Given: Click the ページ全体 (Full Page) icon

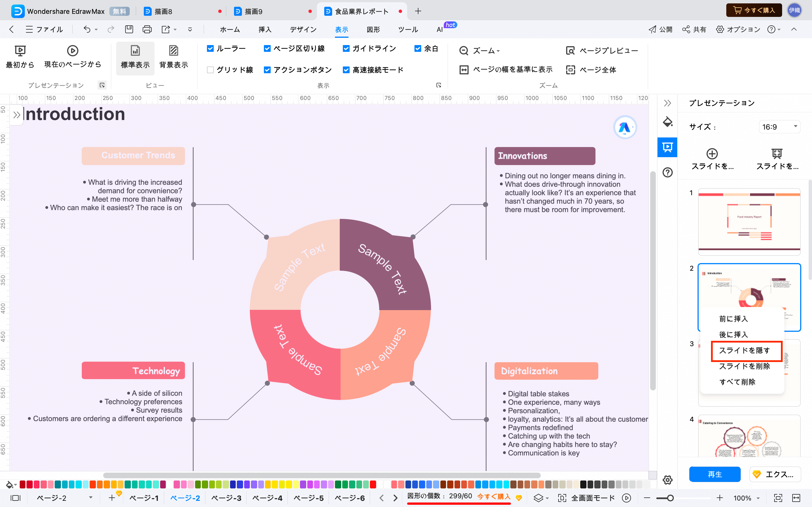Looking at the screenshot, I should 570,70.
